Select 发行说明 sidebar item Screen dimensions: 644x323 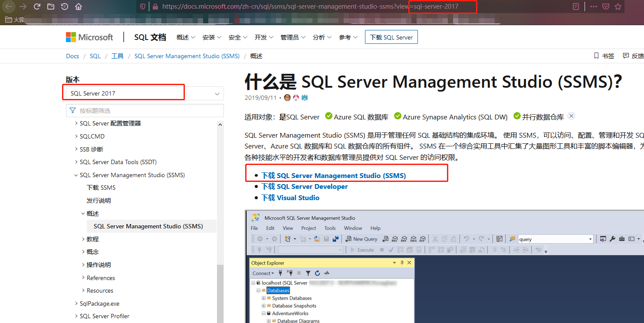[99, 201]
